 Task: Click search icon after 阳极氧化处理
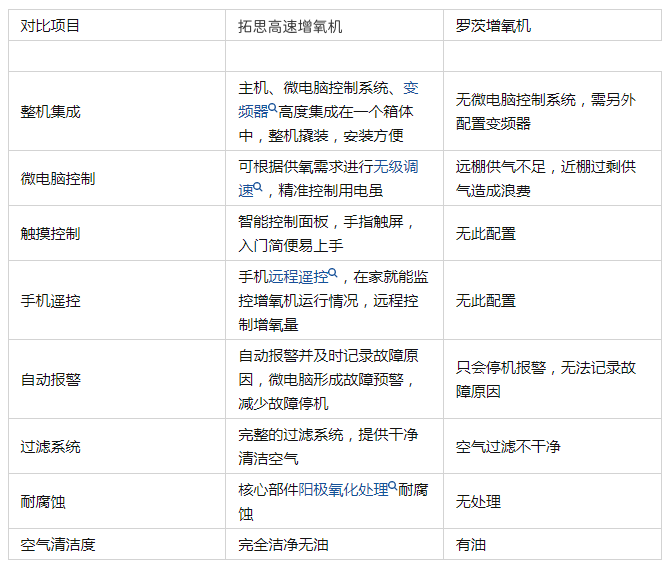(x=393, y=485)
